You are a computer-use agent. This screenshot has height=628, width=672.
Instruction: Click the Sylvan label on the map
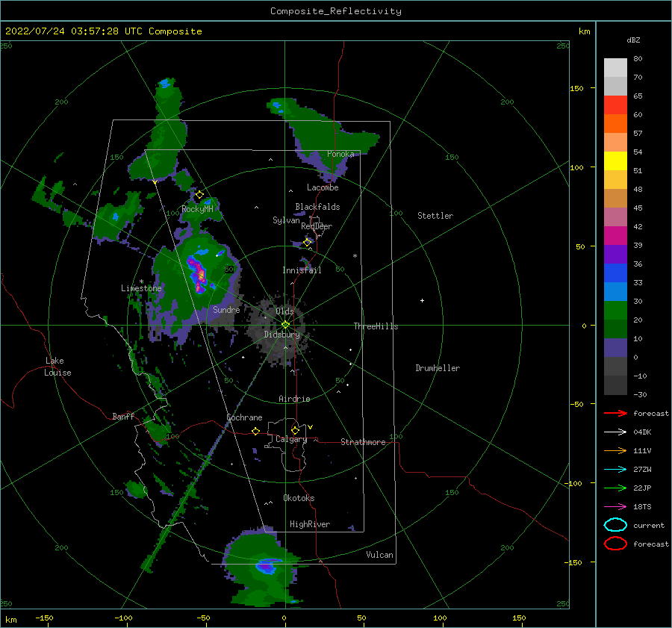286,220
